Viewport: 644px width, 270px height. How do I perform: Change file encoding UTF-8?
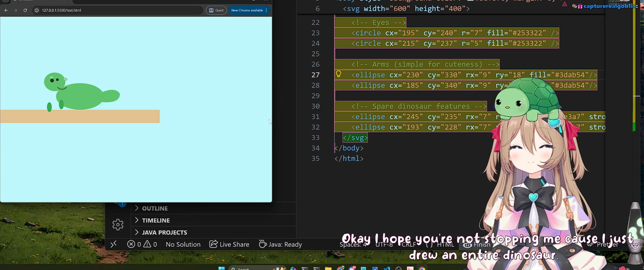tap(384, 244)
